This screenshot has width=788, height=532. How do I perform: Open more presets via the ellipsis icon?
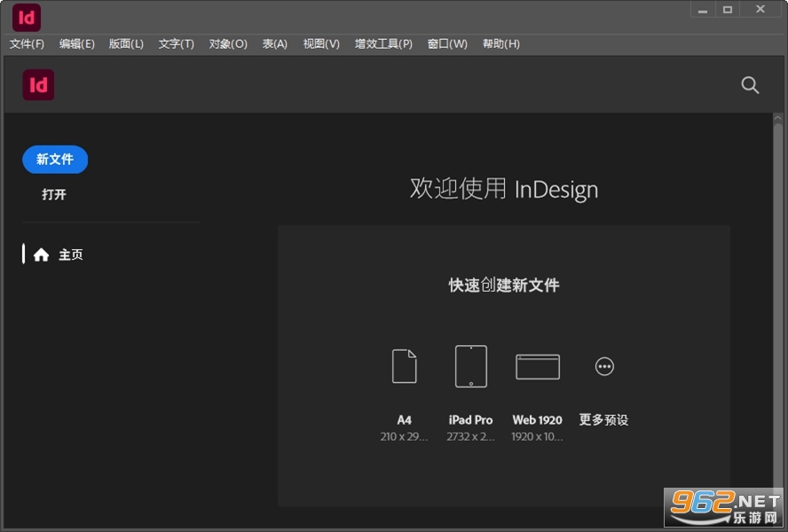click(x=604, y=367)
